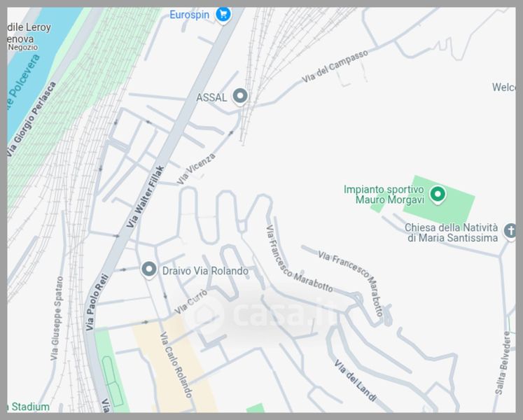The image size is (523, 420).
Task: Select the Via Vicenza street name
Action: 196,169
